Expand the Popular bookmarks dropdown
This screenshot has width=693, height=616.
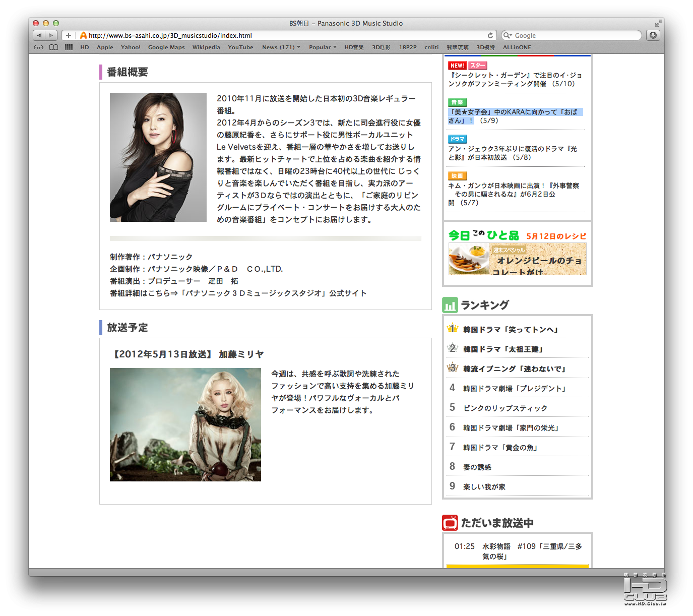coord(323,47)
